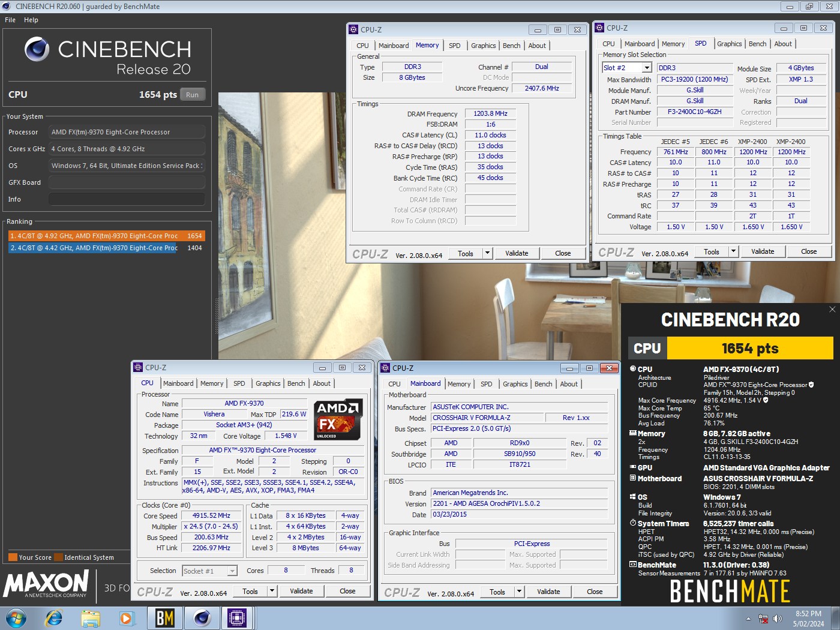
Task: Click the yellow 1654 pts BenchMate score bar
Action: coord(750,348)
